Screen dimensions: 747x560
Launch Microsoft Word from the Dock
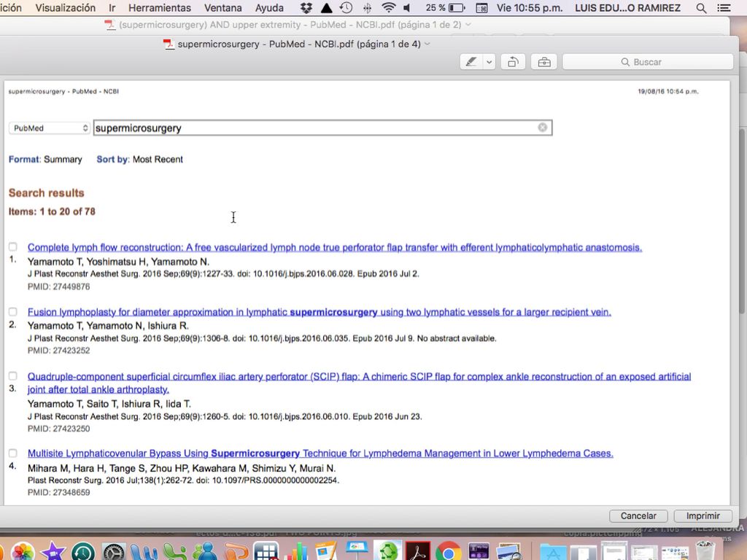click(144, 551)
